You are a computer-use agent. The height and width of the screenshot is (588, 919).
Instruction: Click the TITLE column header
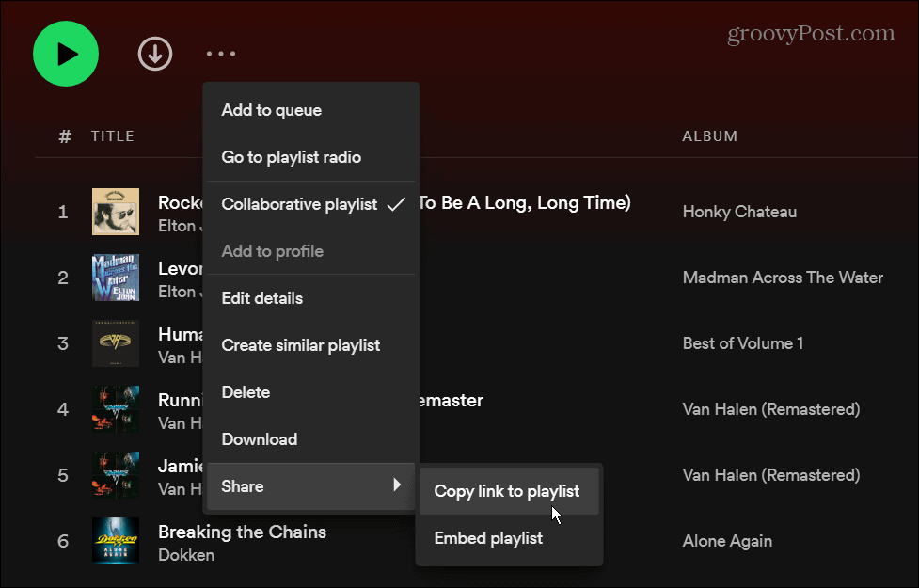pos(113,135)
